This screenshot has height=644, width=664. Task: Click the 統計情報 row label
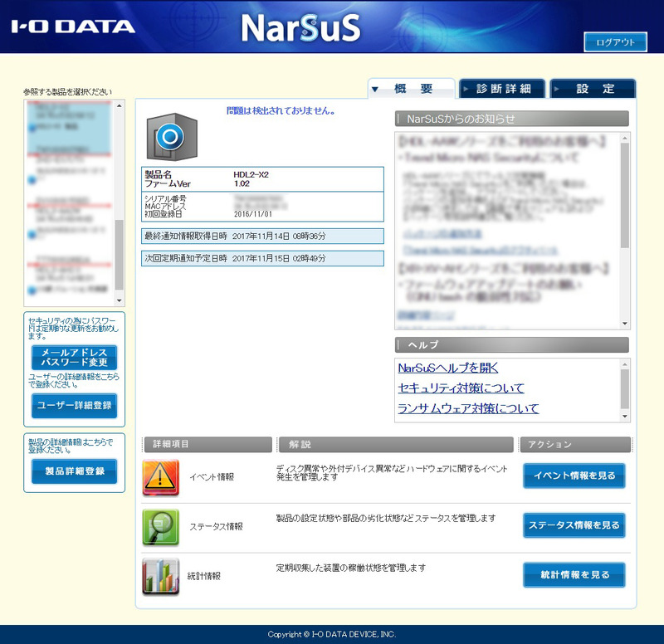click(204, 576)
